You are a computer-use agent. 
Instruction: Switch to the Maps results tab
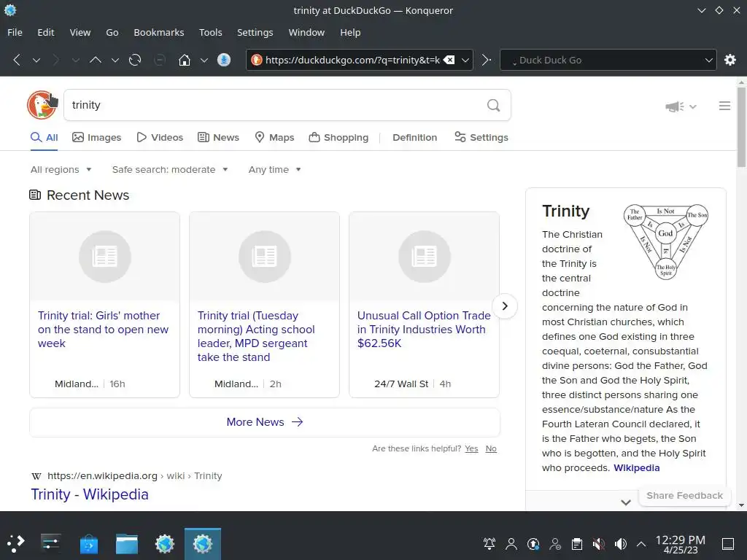click(x=274, y=137)
